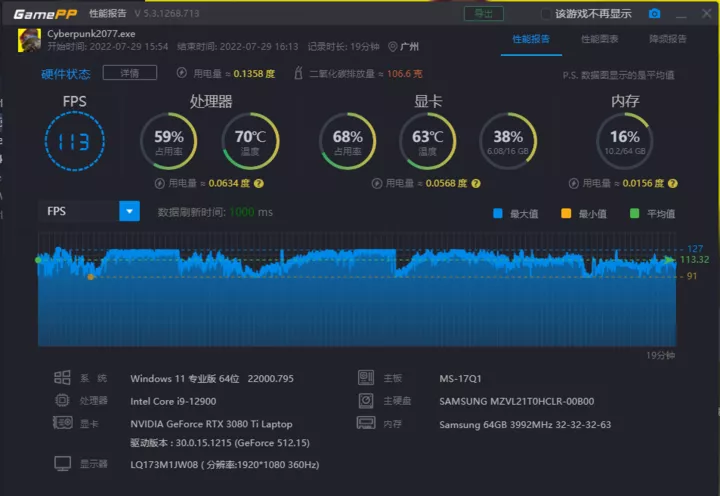Click the 127 maximum value label
Image resolution: width=720 pixels, height=496 pixels.
coord(695,248)
